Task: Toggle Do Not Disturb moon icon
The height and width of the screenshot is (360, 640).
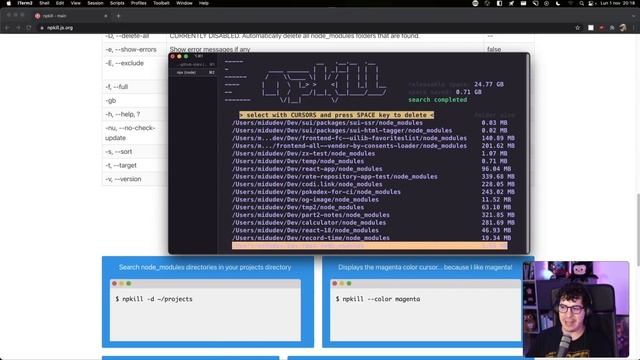Action: click(558, 3)
